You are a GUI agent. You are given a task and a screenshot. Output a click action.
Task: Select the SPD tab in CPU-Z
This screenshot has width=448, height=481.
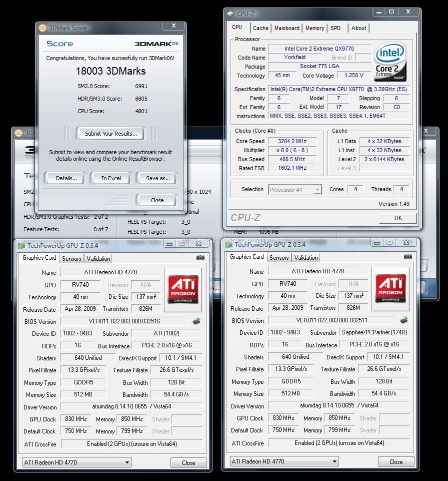pos(335,28)
